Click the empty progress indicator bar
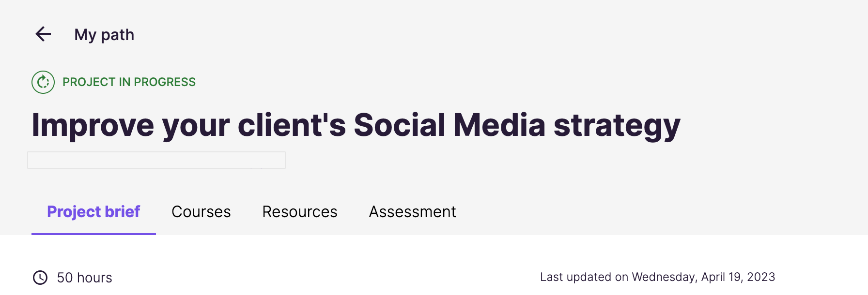Viewport: 868px width, 295px height. tap(156, 160)
